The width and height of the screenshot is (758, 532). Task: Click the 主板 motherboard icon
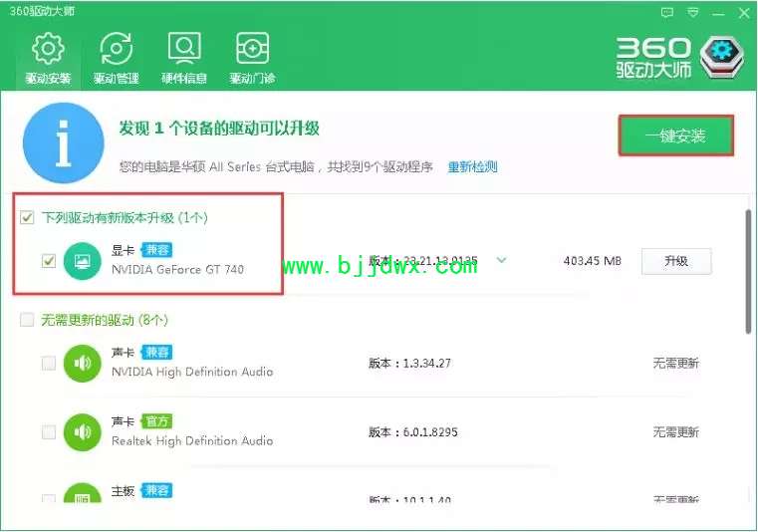[83, 492]
